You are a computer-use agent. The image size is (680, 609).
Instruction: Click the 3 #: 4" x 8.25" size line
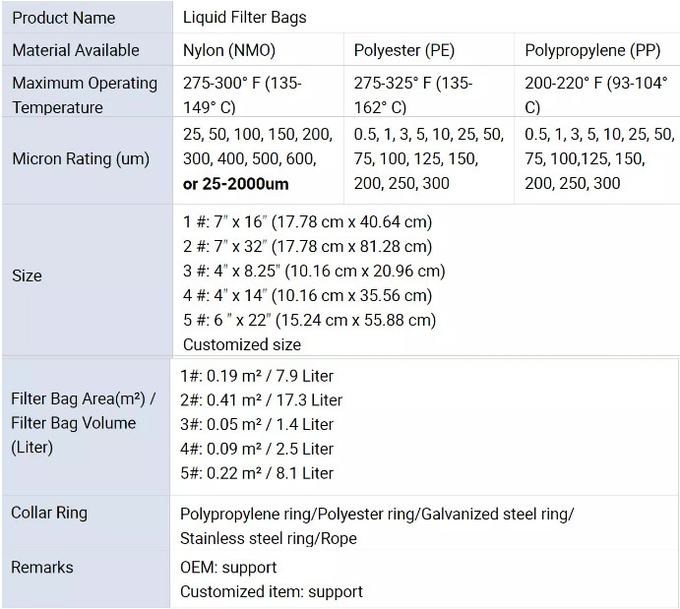tap(314, 271)
